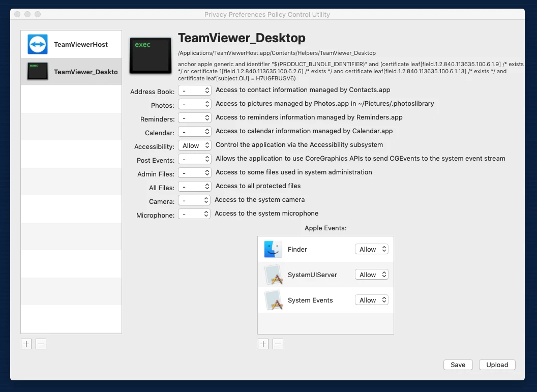The width and height of the screenshot is (537, 392).
Task: Click the Address Book: field label
Action: coord(152,92)
